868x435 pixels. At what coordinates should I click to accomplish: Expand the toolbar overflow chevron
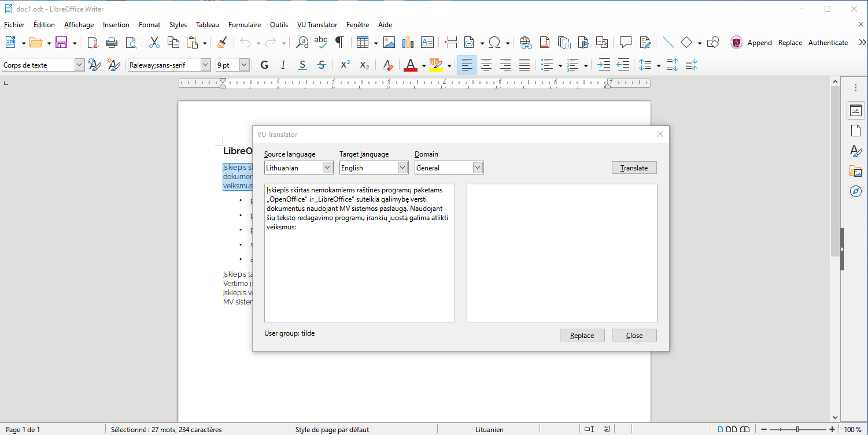click(862, 42)
